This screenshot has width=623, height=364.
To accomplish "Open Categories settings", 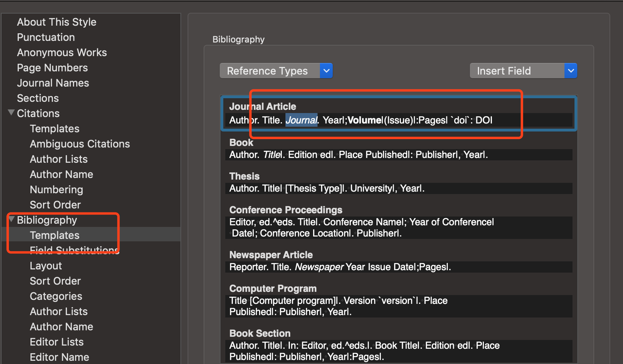I will pos(56,296).
